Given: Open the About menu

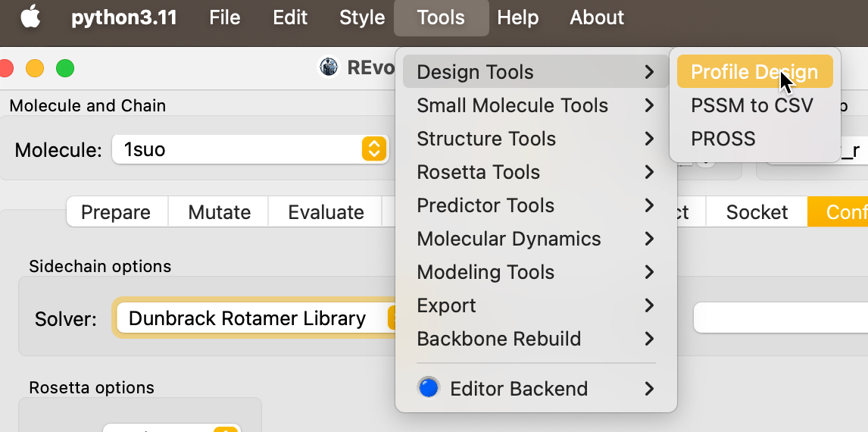Looking at the screenshot, I should point(597,17).
